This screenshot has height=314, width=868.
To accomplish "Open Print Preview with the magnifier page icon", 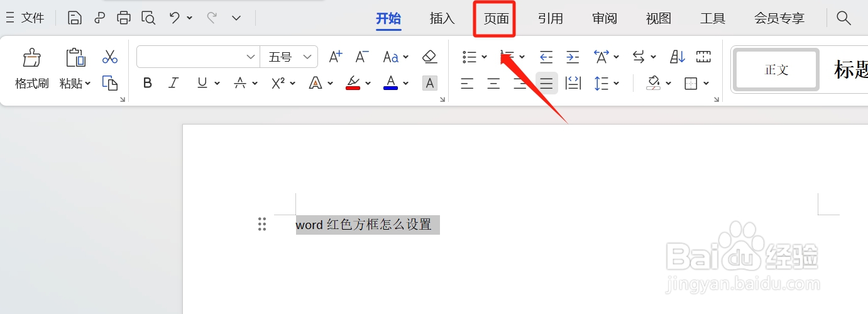I will point(148,18).
